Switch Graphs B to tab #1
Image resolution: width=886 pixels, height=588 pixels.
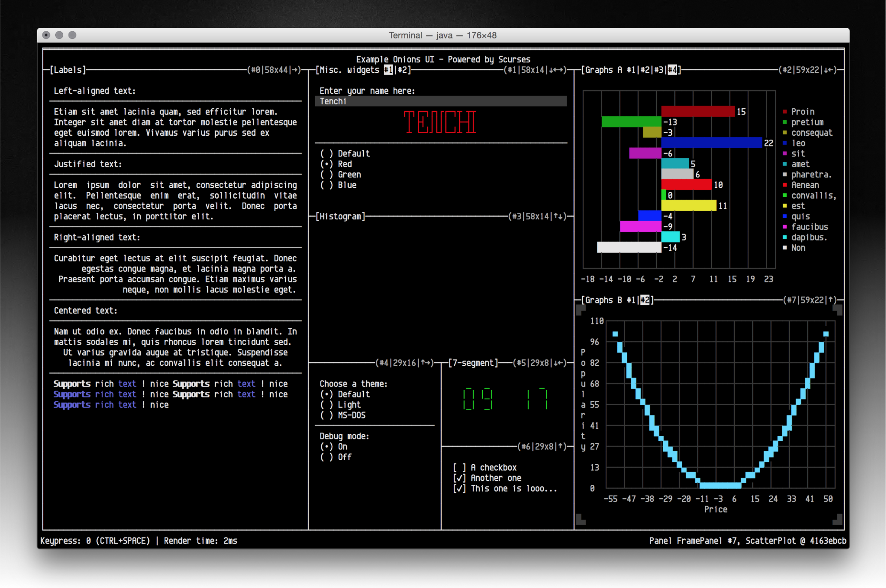point(631,300)
